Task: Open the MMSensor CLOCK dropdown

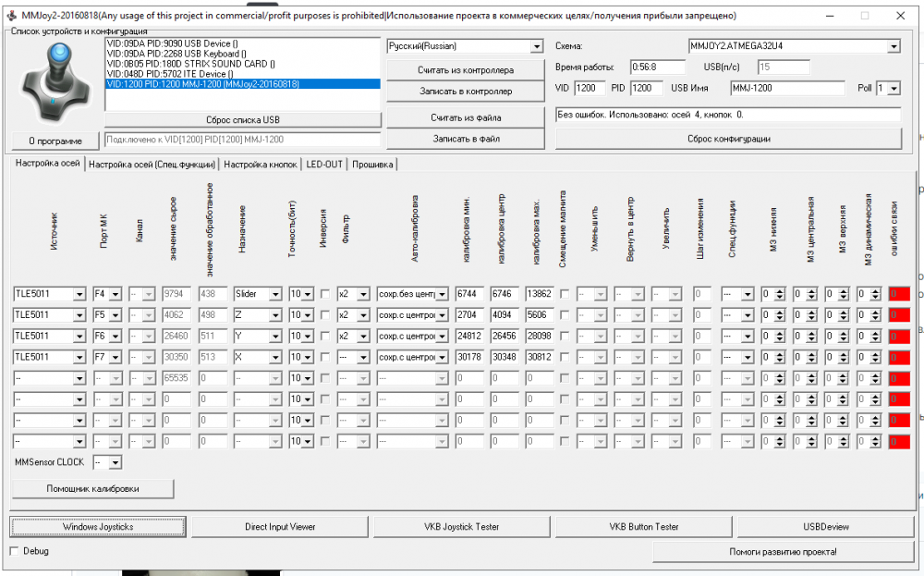Action: pyautogui.click(x=115, y=461)
